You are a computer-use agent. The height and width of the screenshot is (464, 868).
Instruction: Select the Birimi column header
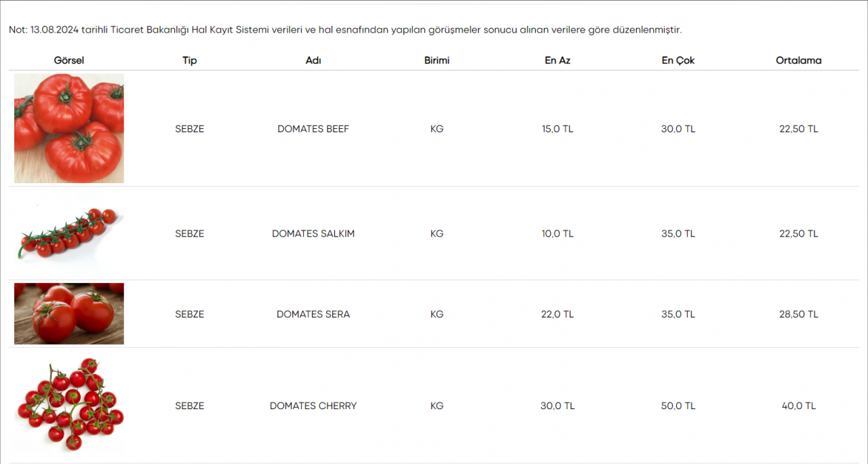(x=437, y=60)
